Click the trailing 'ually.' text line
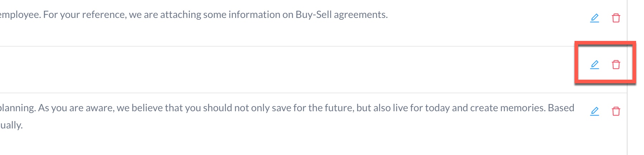Viewport: 644px width, 155px height. pyautogui.click(x=11, y=125)
